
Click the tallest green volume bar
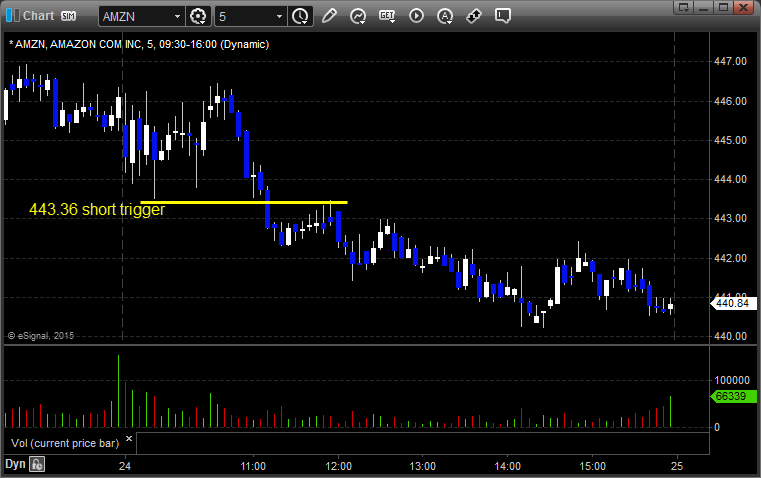[118, 391]
